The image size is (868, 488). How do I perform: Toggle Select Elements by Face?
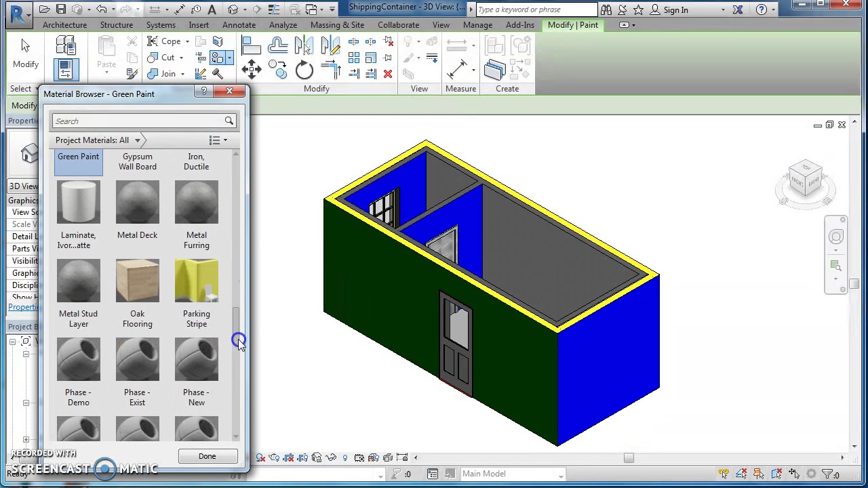point(776,474)
